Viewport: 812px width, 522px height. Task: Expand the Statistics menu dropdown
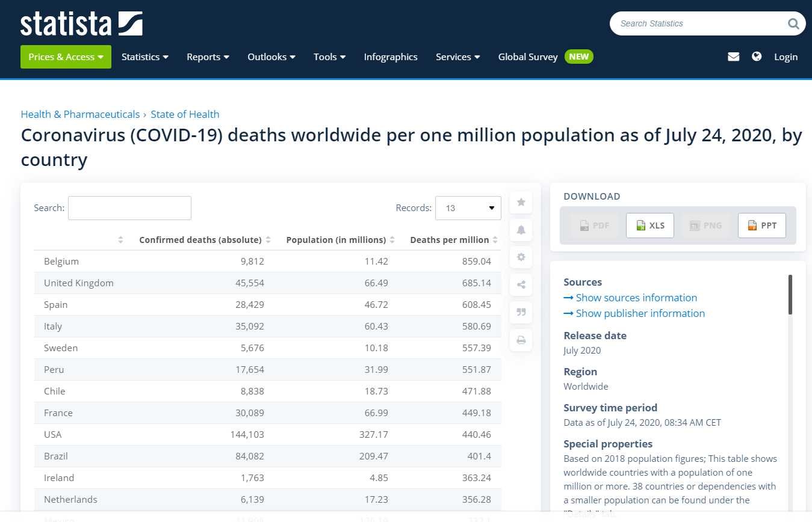[144, 57]
